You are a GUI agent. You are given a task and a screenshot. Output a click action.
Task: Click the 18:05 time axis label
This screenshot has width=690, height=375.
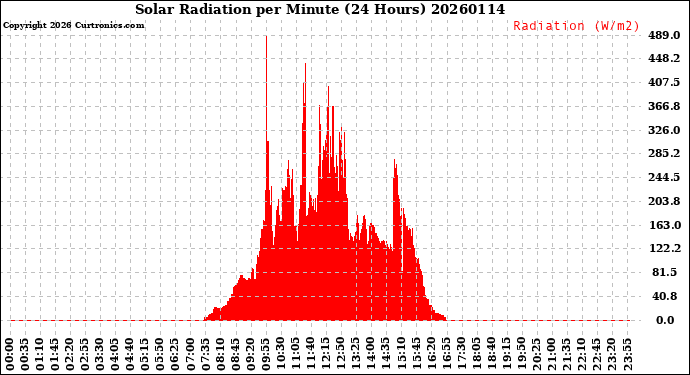pos(476,354)
